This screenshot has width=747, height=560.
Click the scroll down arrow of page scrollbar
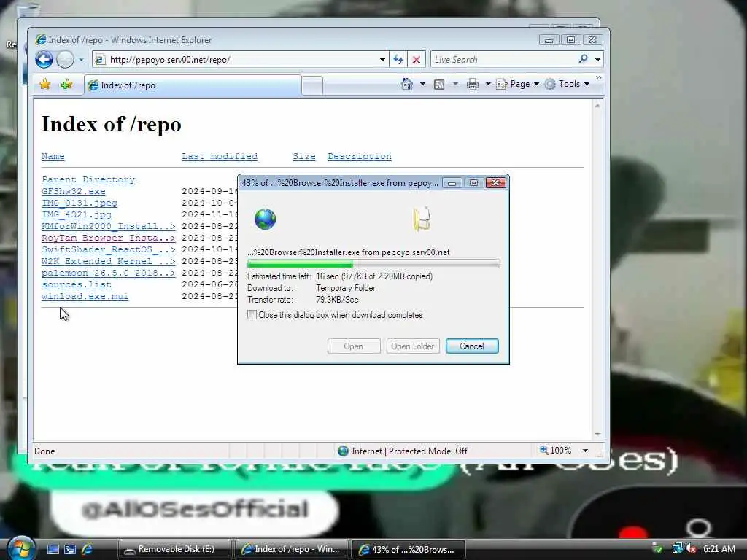[597, 435]
